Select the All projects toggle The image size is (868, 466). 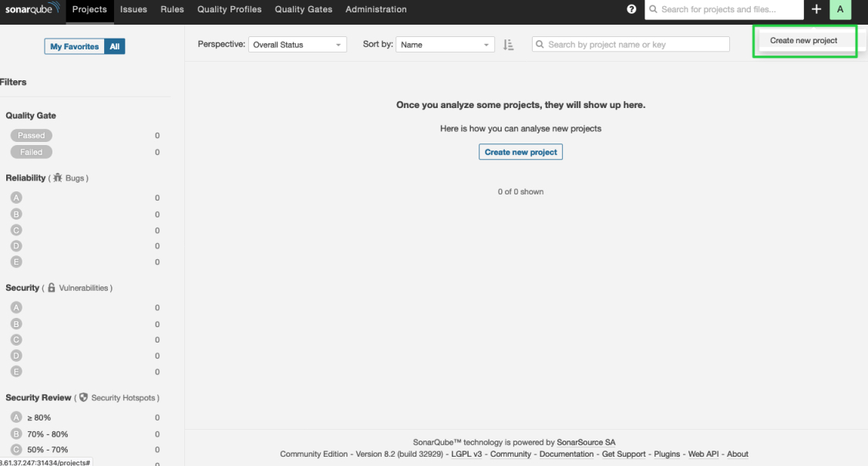click(x=114, y=46)
